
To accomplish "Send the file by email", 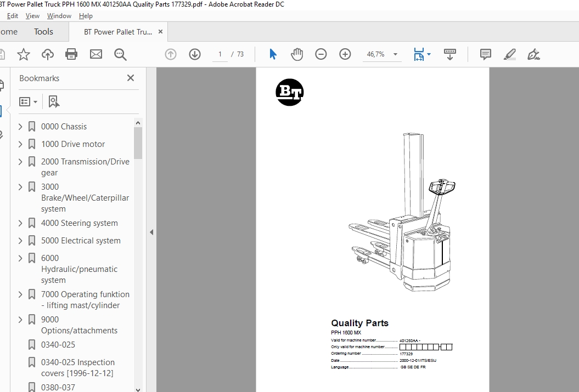I will pyautogui.click(x=96, y=55).
